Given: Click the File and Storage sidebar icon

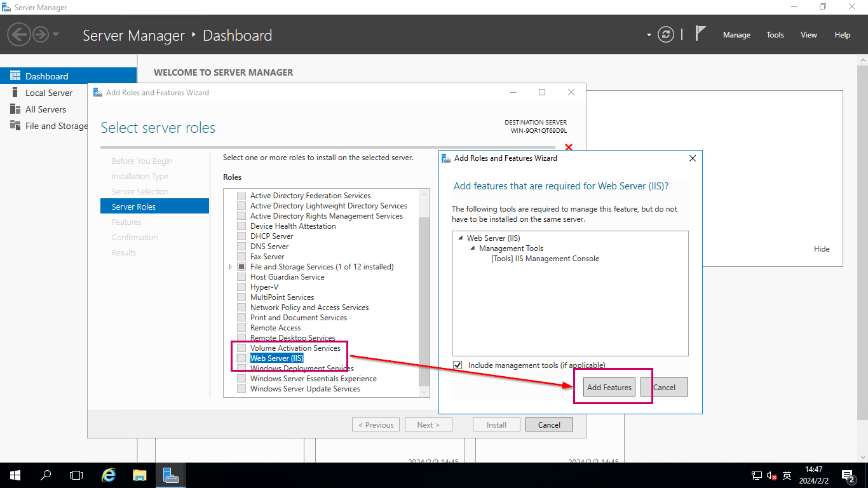Looking at the screenshot, I should coord(15,125).
